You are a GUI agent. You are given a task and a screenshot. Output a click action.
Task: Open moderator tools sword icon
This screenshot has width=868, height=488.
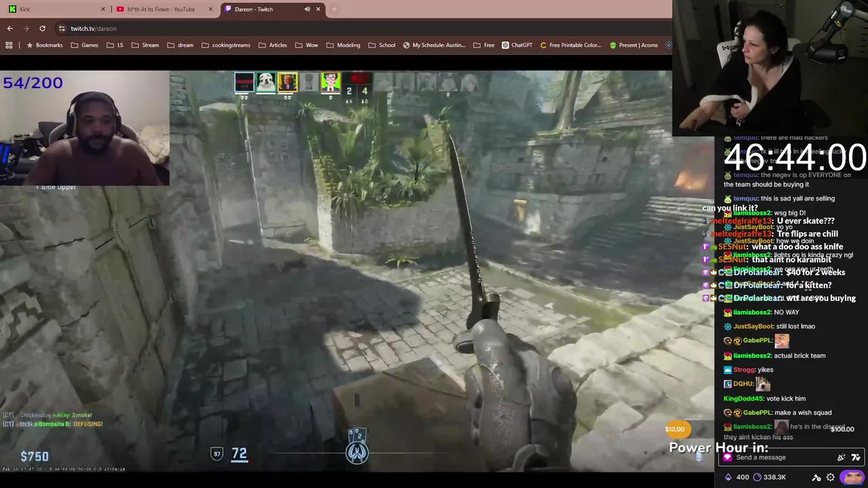(816, 477)
